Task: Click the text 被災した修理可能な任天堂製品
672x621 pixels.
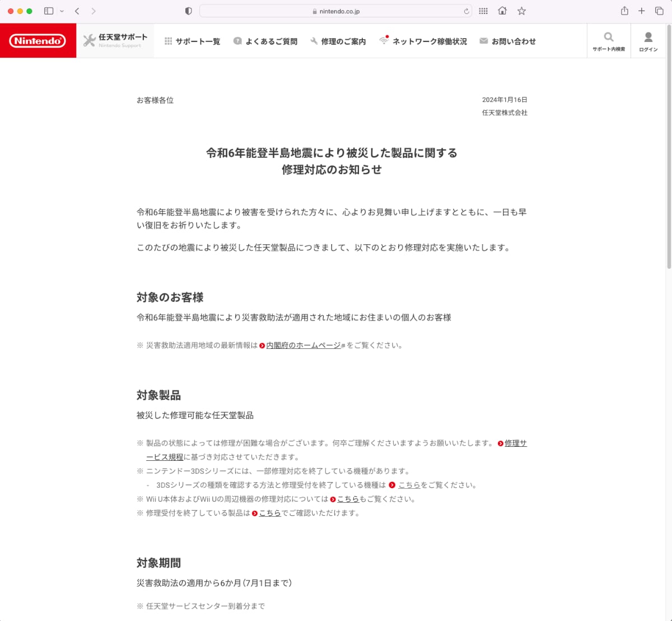Action: point(195,415)
